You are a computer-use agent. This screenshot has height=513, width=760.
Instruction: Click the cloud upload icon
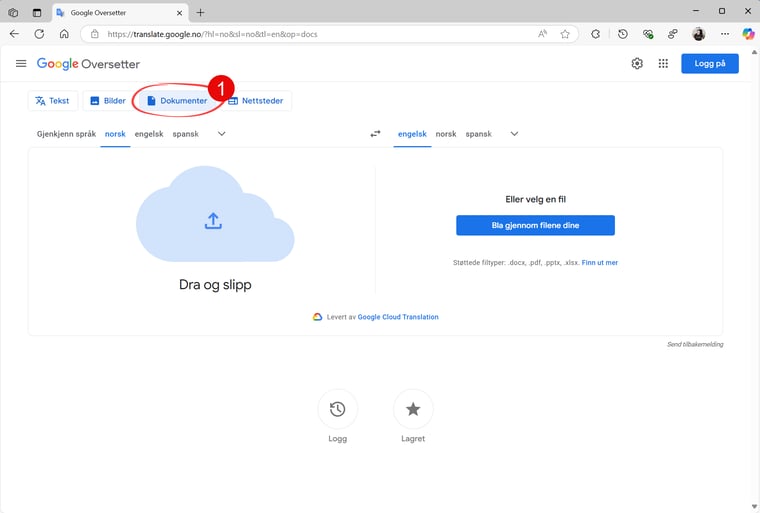pos(213,221)
